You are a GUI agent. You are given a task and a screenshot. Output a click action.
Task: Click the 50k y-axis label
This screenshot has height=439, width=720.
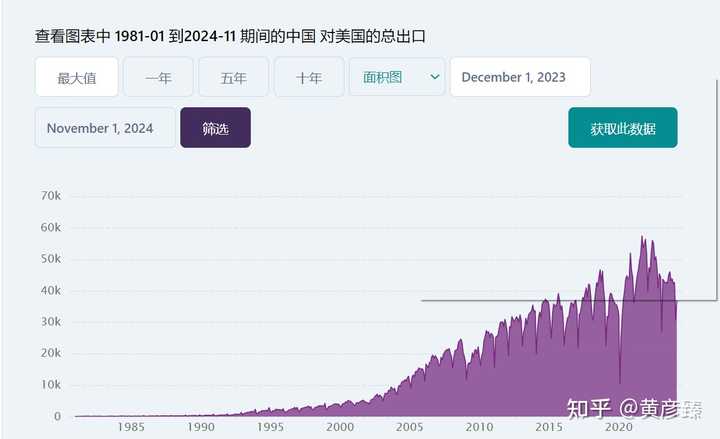pyautogui.click(x=51, y=259)
